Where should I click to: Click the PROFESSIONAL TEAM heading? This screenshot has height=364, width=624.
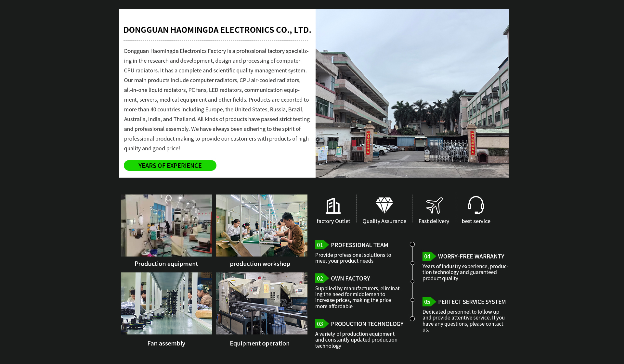(x=359, y=245)
